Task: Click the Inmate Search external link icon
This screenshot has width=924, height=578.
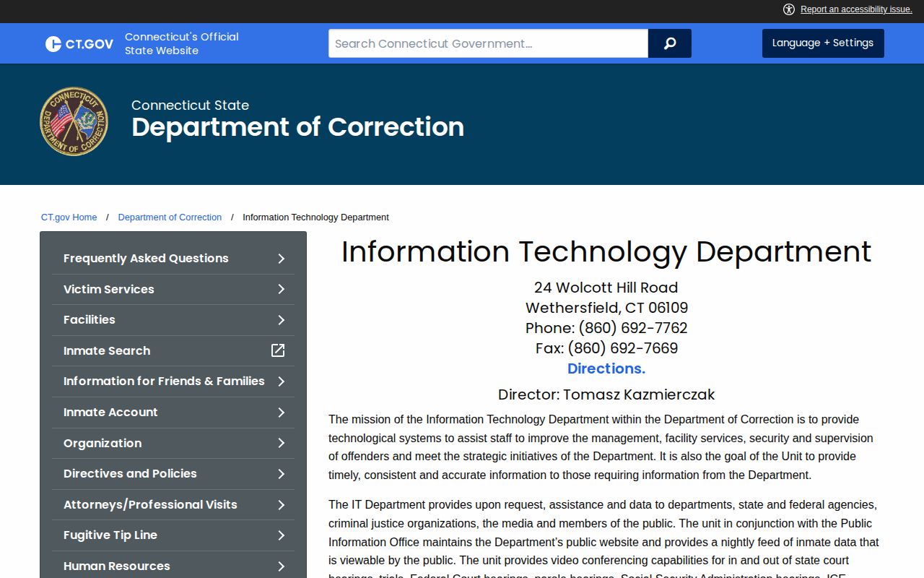Action: click(278, 350)
